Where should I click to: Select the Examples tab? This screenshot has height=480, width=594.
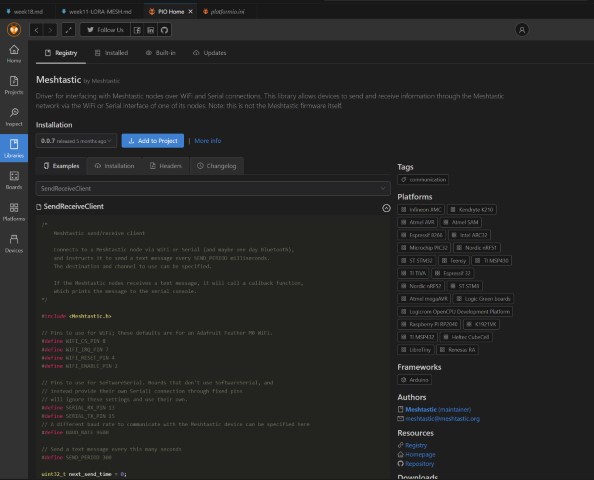tap(61, 166)
